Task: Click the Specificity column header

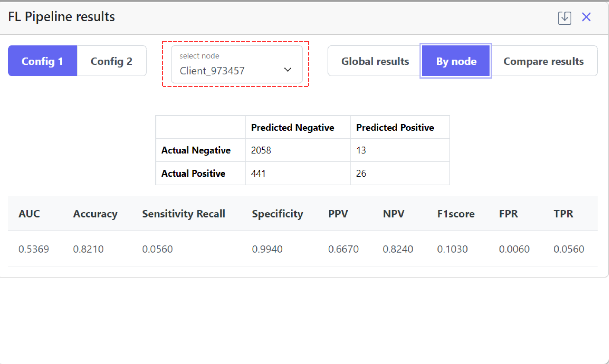Action: (277, 214)
